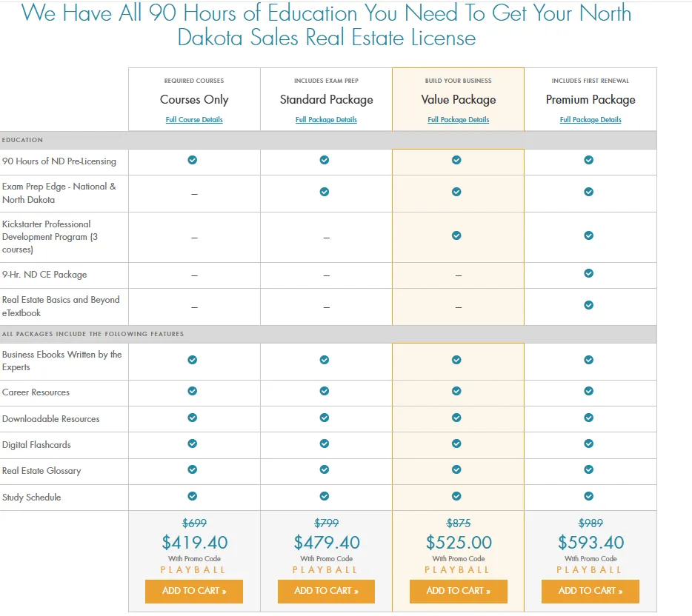Click Real Estate Basics eTextbook checkmark
The width and height of the screenshot is (692, 616).
(589, 306)
